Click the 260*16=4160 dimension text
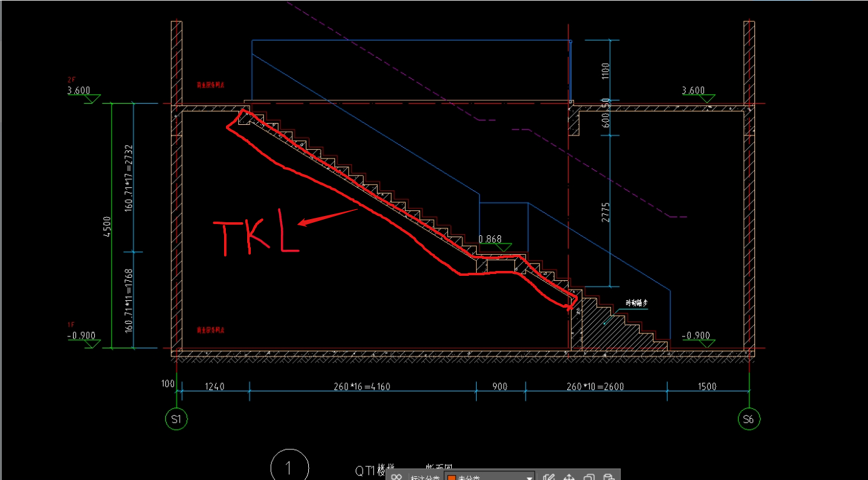The image size is (868, 480). click(x=362, y=386)
